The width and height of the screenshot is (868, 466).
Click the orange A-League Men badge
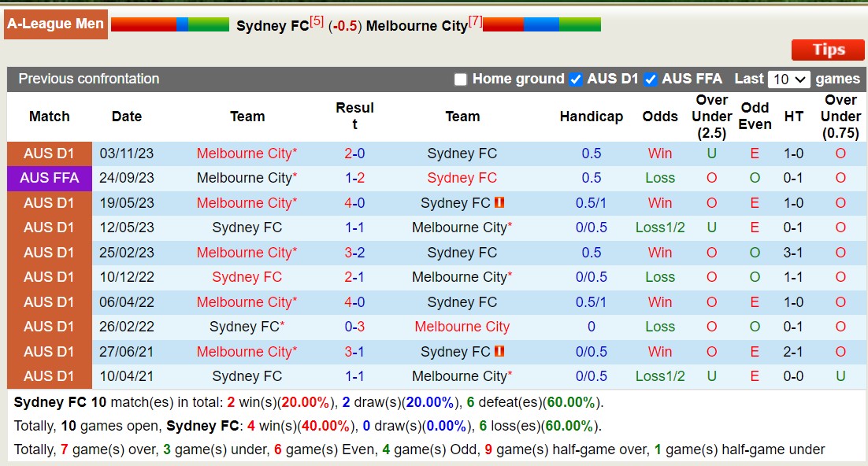pos(55,24)
